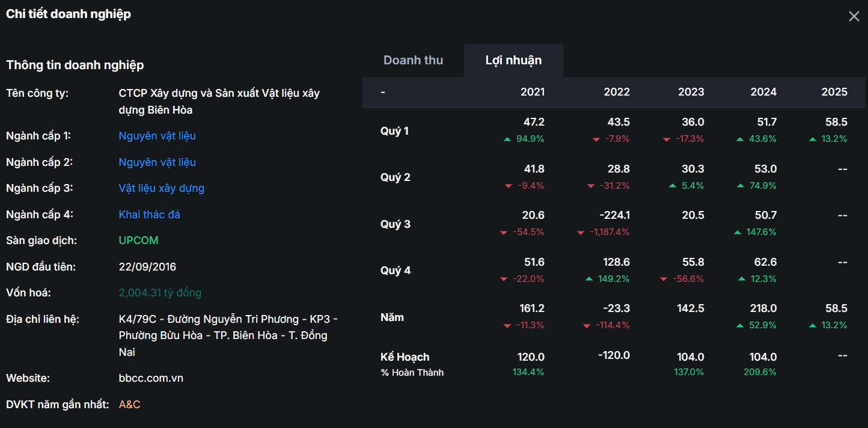
Task: Click the green up arrow beside 94.9%
Action: coord(507,139)
